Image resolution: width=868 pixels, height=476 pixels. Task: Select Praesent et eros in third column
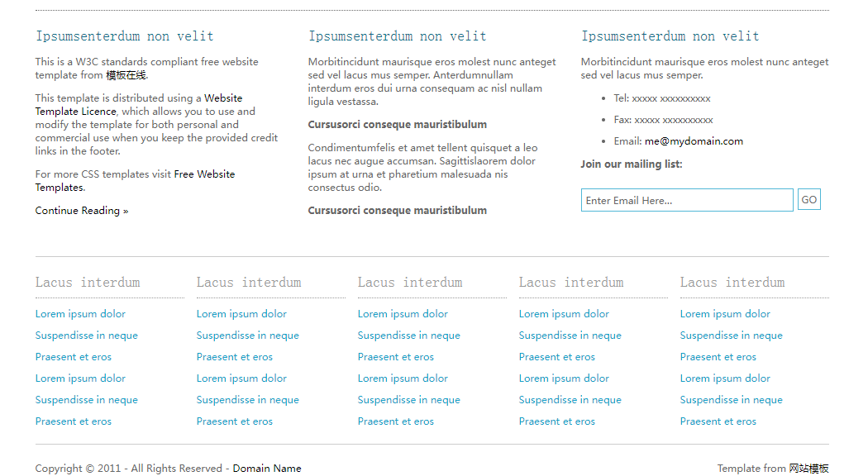point(395,357)
